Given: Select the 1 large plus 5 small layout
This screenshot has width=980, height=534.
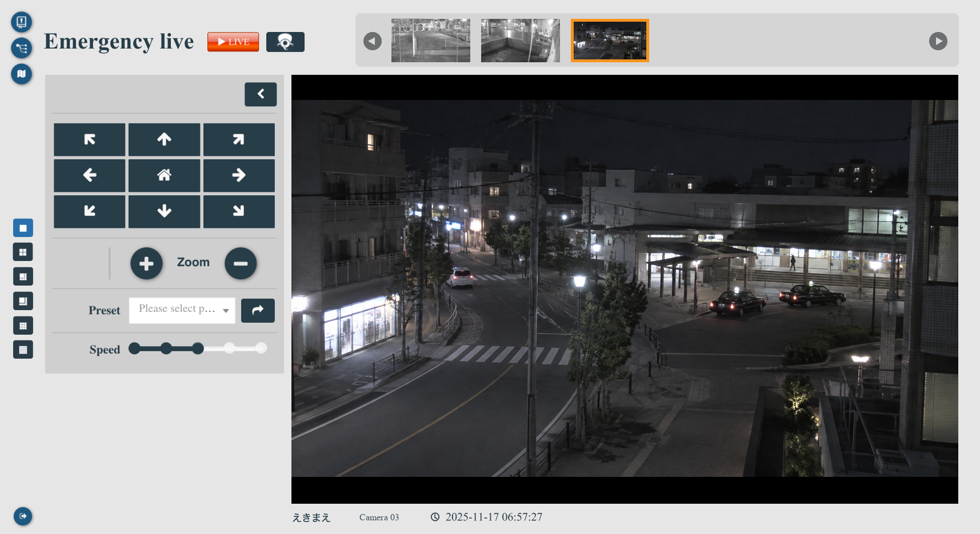Looking at the screenshot, I should (x=23, y=276).
